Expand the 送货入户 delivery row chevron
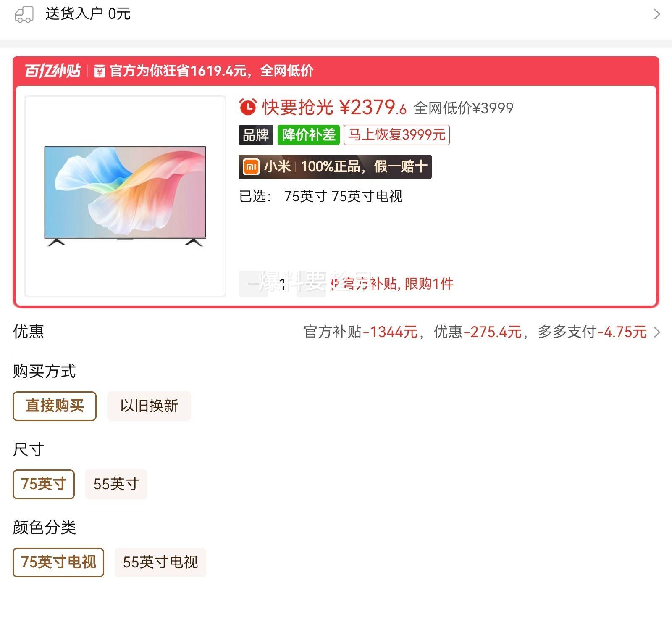The height and width of the screenshot is (617, 672). 657,14
